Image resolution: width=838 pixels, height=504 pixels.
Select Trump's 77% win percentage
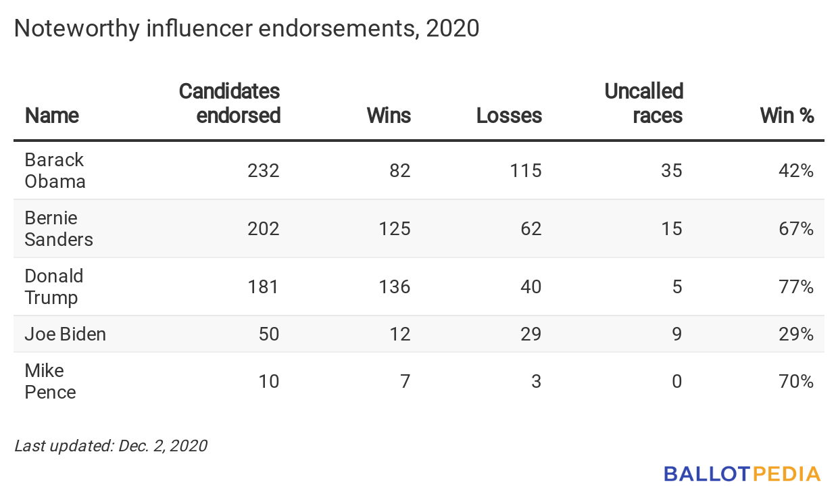click(x=798, y=286)
